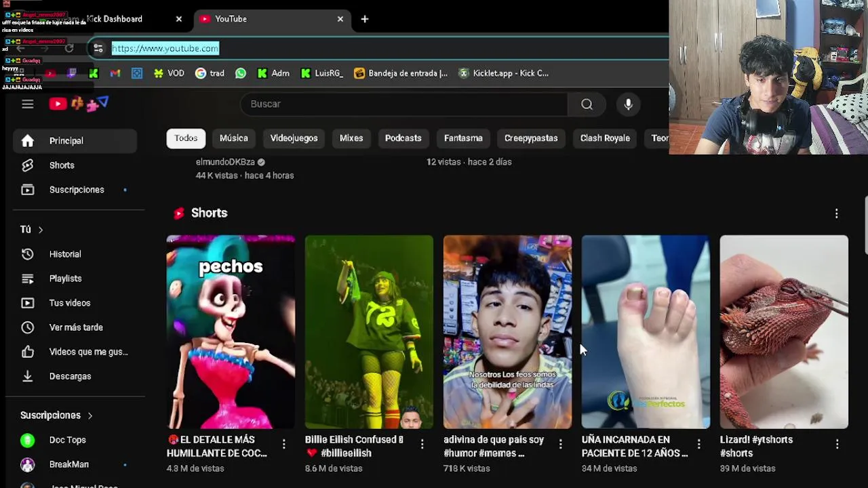Open options menu for adivina short
Screen dimensions: 868x488
(x=560, y=444)
